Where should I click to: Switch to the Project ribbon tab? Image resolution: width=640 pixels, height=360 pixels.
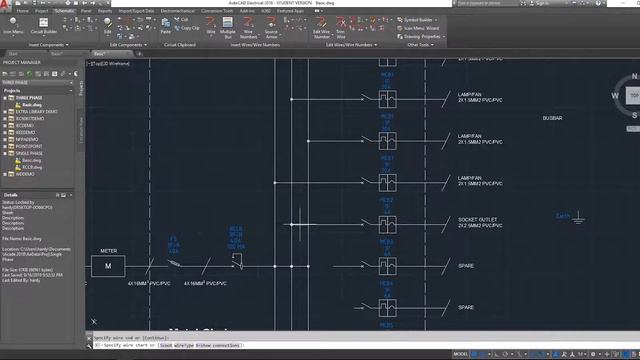tap(41, 11)
